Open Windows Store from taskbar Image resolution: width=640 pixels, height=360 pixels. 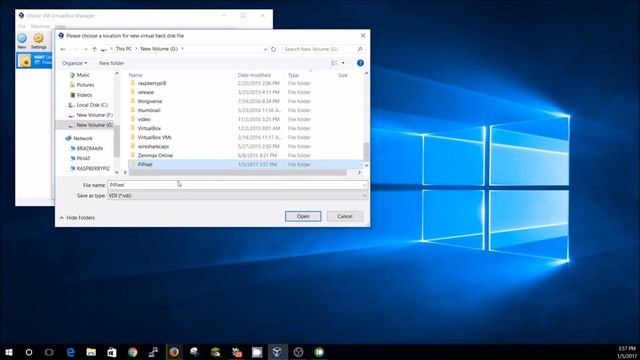pyautogui.click(x=111, y=352)
